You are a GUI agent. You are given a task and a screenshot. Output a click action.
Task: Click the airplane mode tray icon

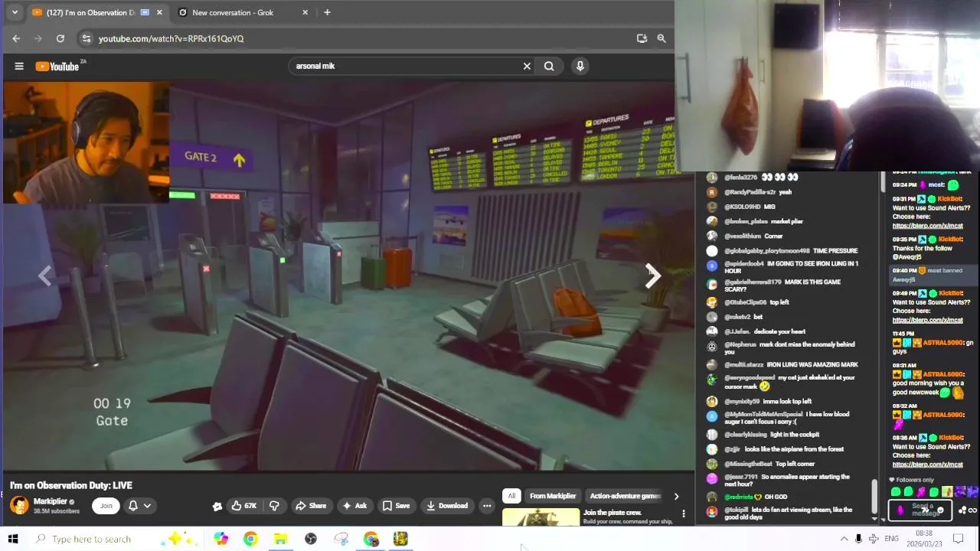[x=873, y=539]
